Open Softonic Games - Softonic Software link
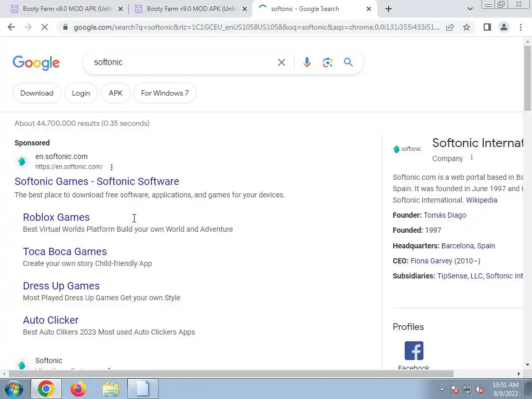Viewport: 532px width, 399px height. coord(97,181)
